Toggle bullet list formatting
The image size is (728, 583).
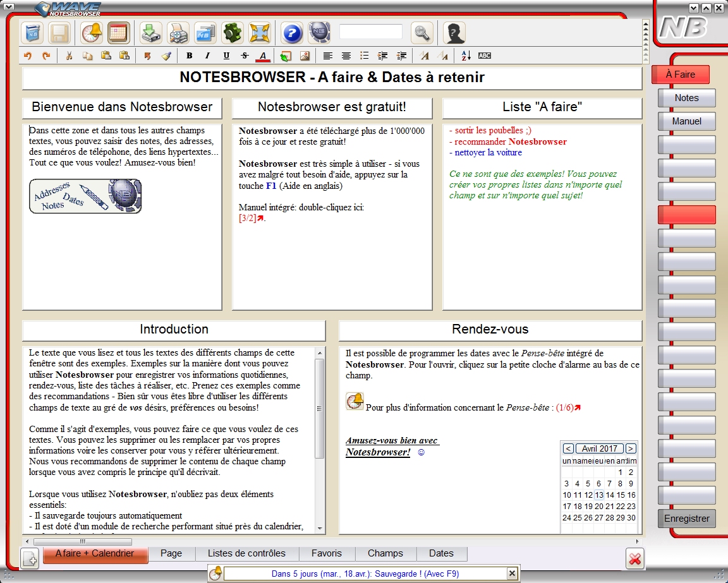point(365,56)
